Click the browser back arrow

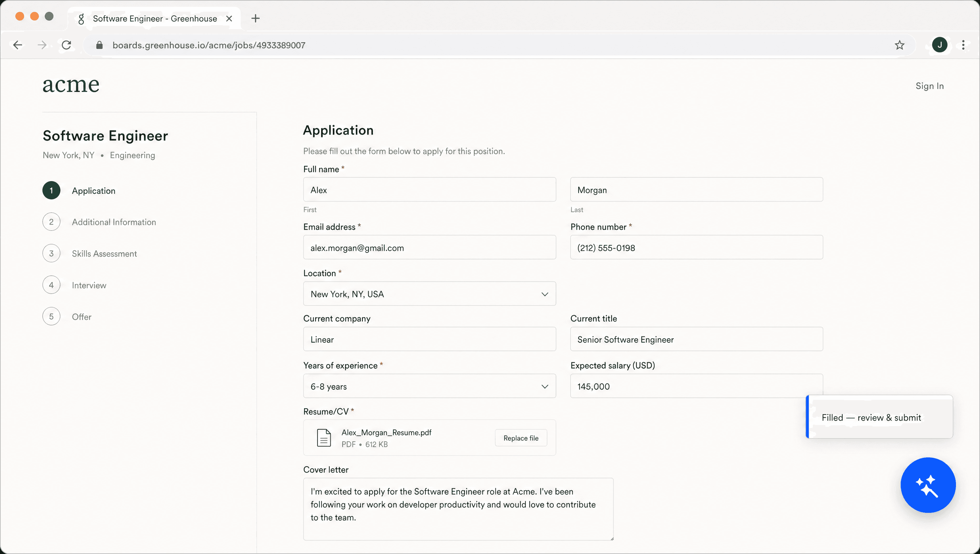point(17,45)
